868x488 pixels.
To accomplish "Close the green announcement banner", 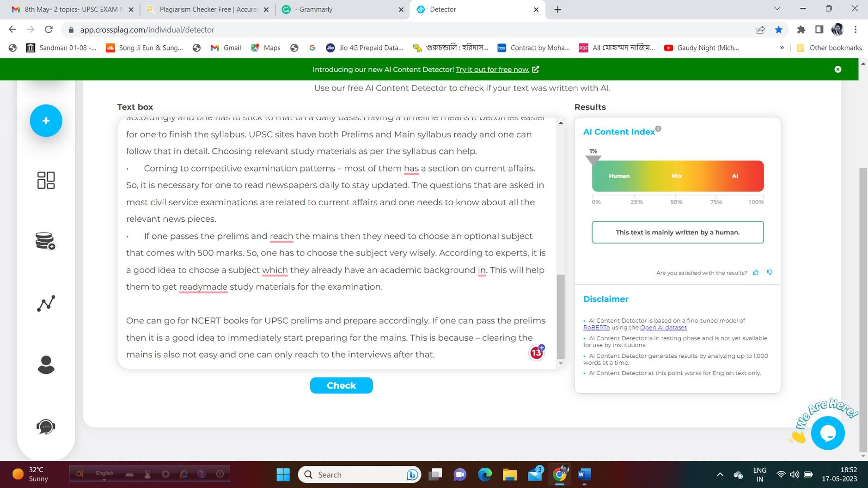I will 838,69.
